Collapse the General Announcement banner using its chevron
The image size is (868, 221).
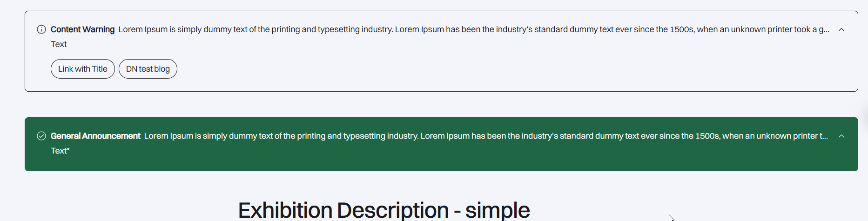coord(841,136)
